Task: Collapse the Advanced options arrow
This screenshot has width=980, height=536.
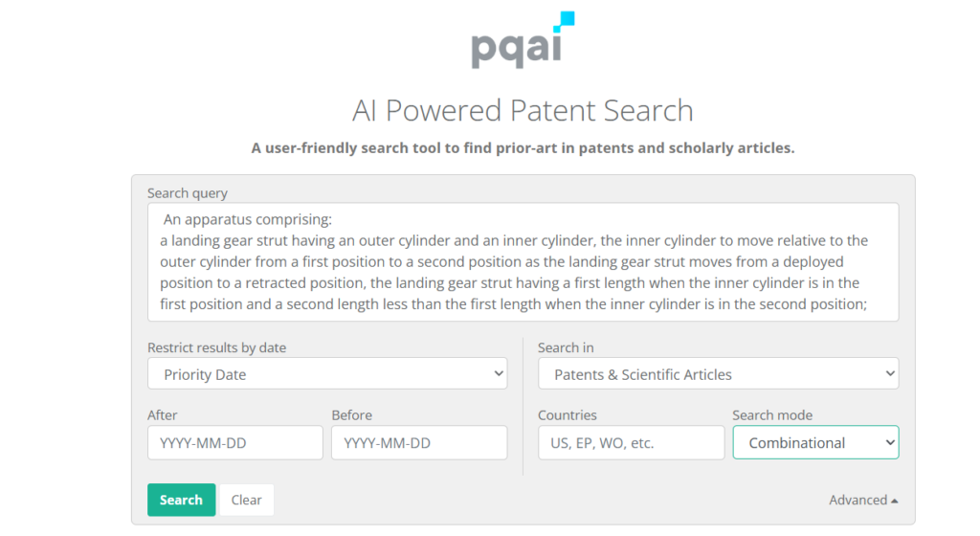Action: 895,501
